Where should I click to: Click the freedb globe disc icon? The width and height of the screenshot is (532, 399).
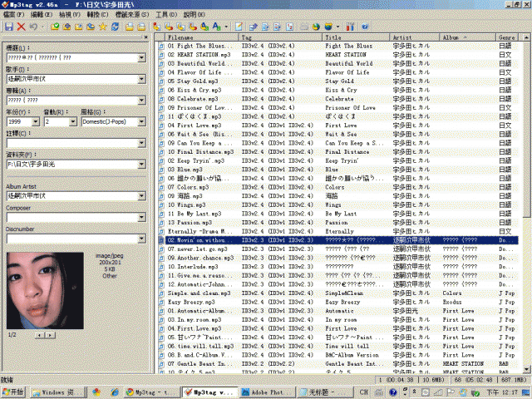[316, 27]
